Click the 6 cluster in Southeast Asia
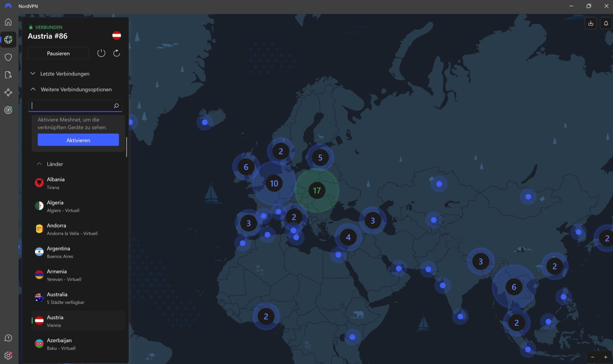 click(514, 287)
